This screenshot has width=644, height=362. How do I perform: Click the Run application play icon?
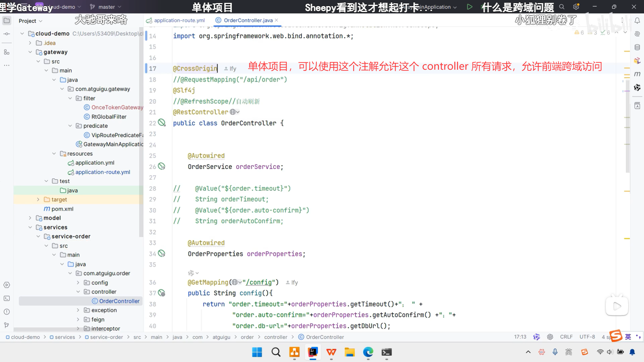[470, 7]
